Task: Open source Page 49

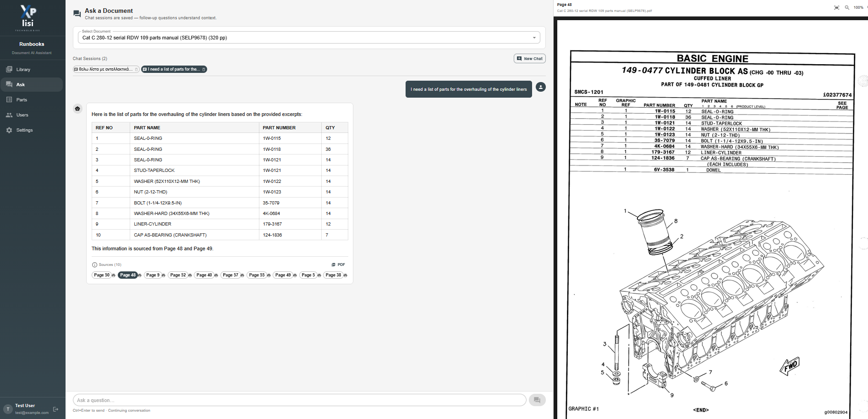Action: [x=283, y=275]
